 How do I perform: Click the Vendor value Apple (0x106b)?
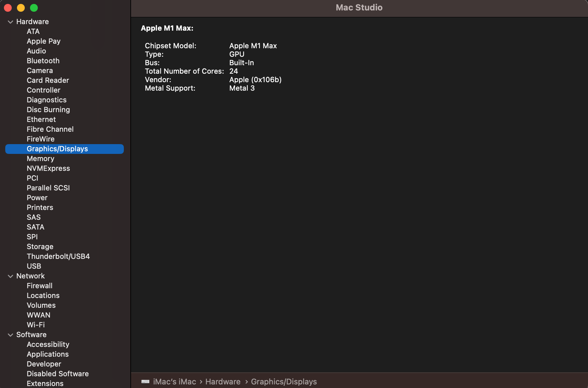pyautogui.click(x=256, y=80)
